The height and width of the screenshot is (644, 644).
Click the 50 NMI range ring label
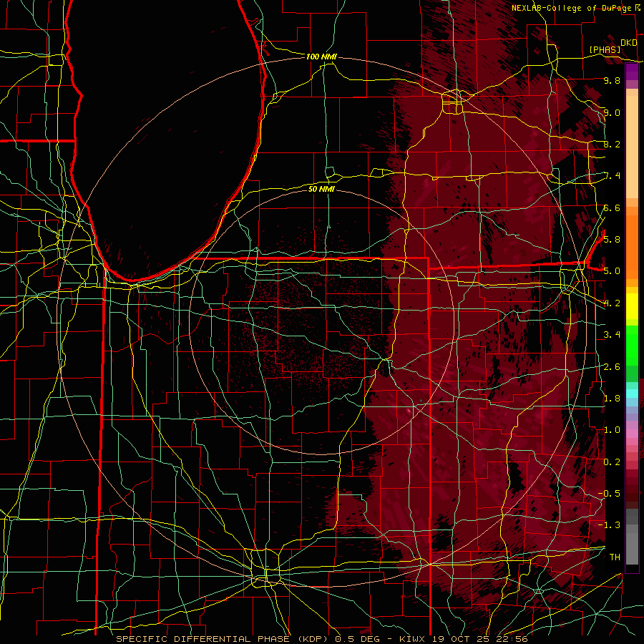pos(321,189)
